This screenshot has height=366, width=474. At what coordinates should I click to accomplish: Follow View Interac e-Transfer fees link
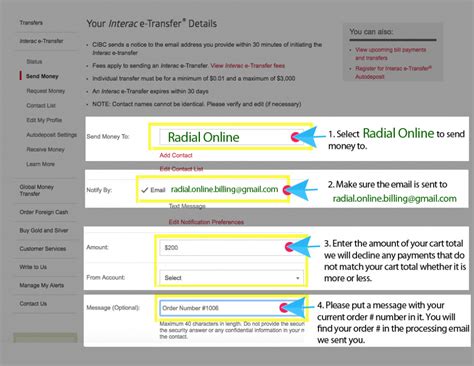click(248, 66)
